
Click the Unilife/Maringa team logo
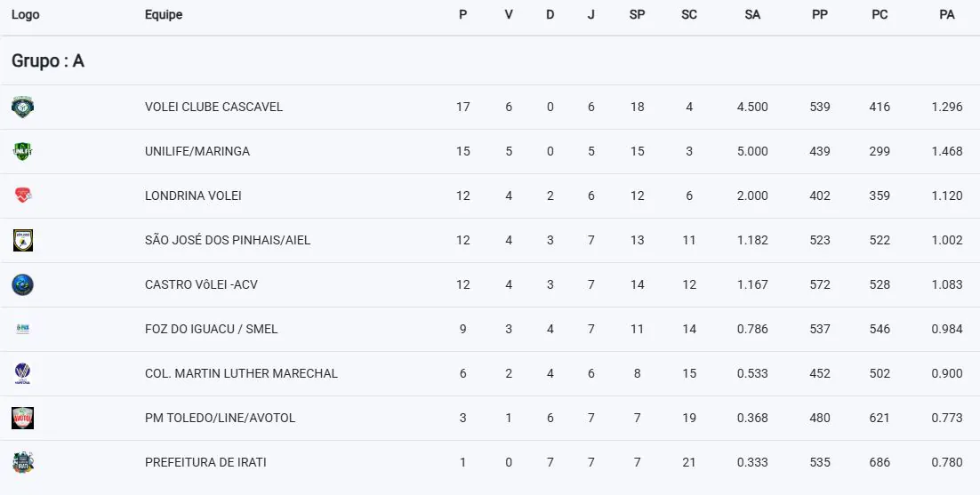click(x=22, y=152)
